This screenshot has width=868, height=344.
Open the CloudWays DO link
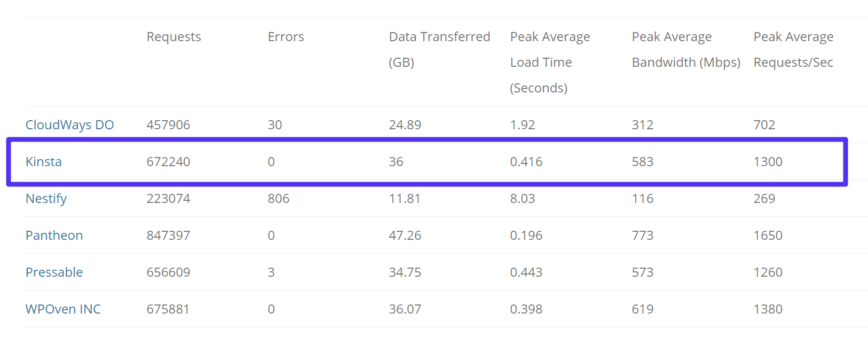(x=69, y=125)
